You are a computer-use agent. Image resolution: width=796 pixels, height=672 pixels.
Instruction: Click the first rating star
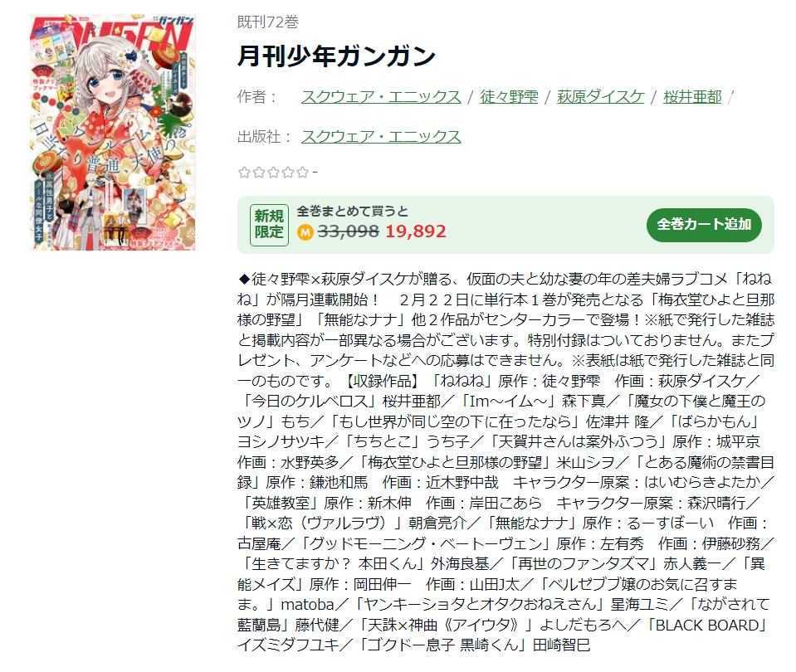tap(244, 173)
